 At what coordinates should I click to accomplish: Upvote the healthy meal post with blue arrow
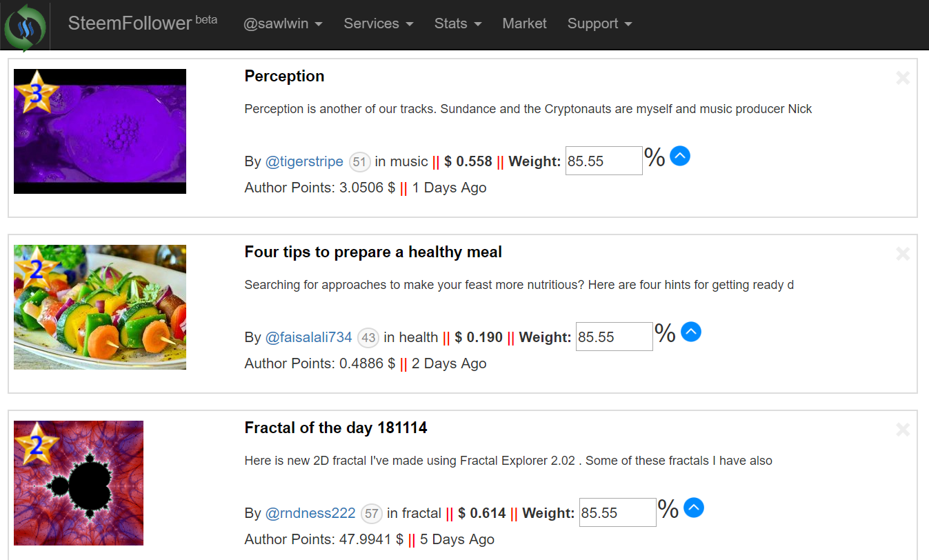[690, 332]
